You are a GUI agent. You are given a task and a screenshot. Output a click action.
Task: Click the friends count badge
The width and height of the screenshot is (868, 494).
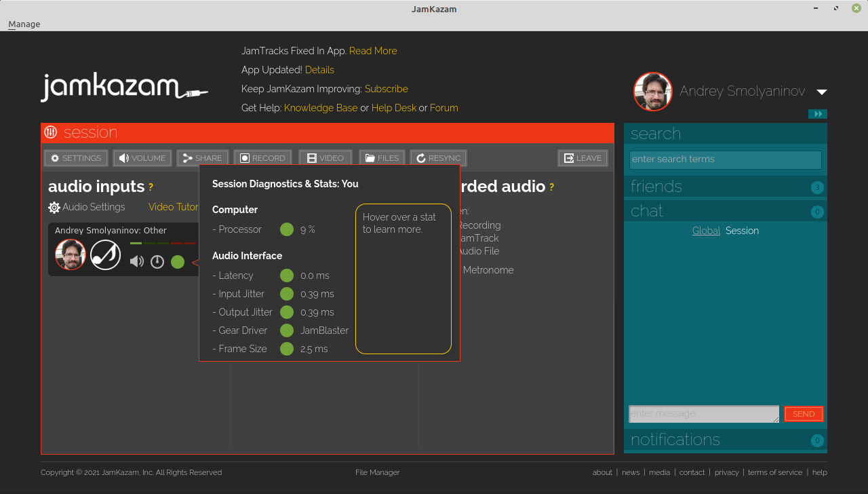tap(817, 187)
